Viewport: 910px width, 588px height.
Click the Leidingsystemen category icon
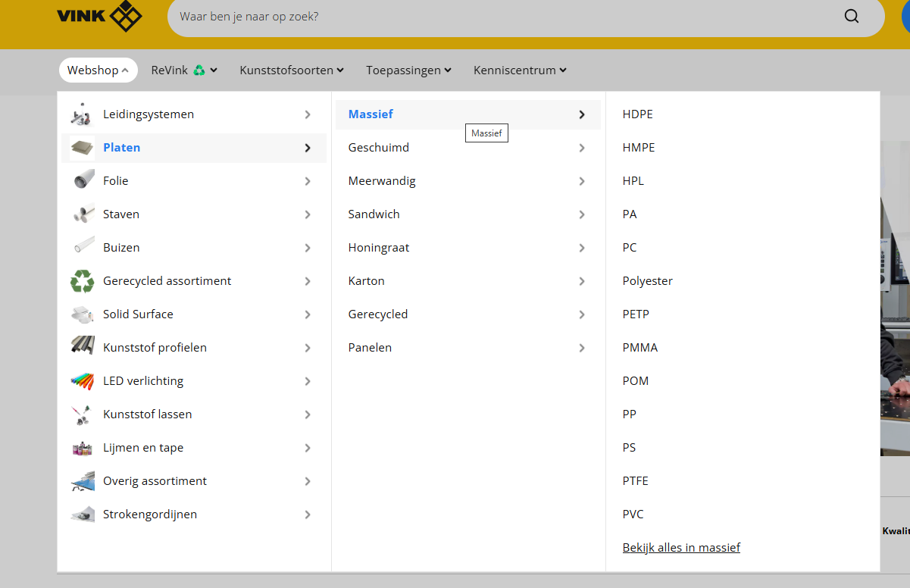[82, 114]
